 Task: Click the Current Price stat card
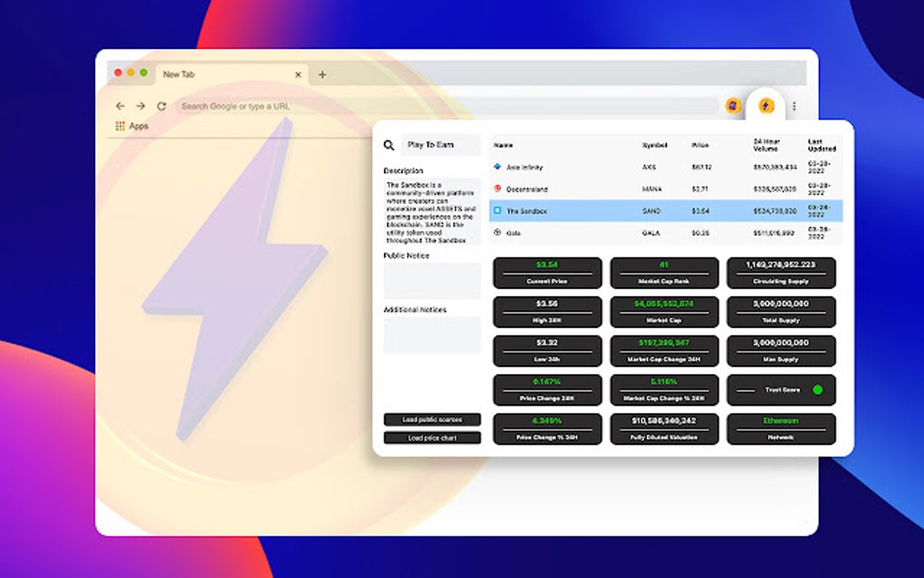click(x=547, y=273)
